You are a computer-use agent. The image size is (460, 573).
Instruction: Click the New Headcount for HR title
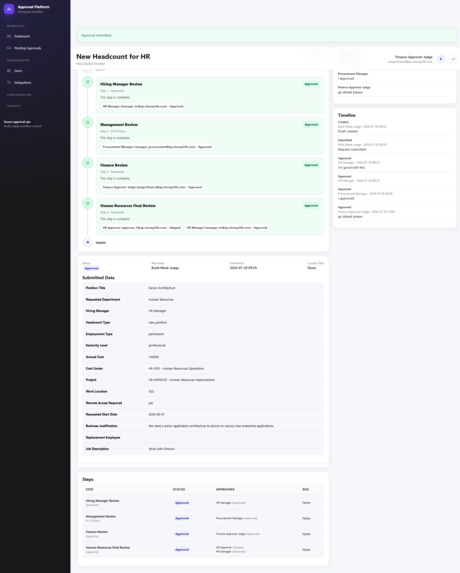click(113, 57)
